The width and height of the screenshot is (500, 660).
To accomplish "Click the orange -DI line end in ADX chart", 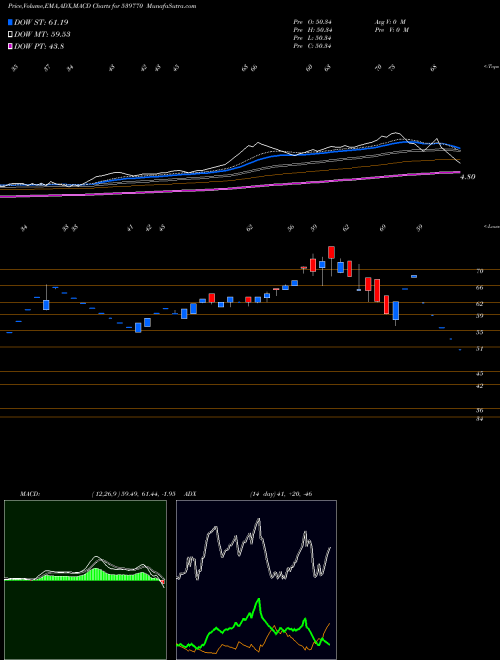I will (x=329, y=624).
